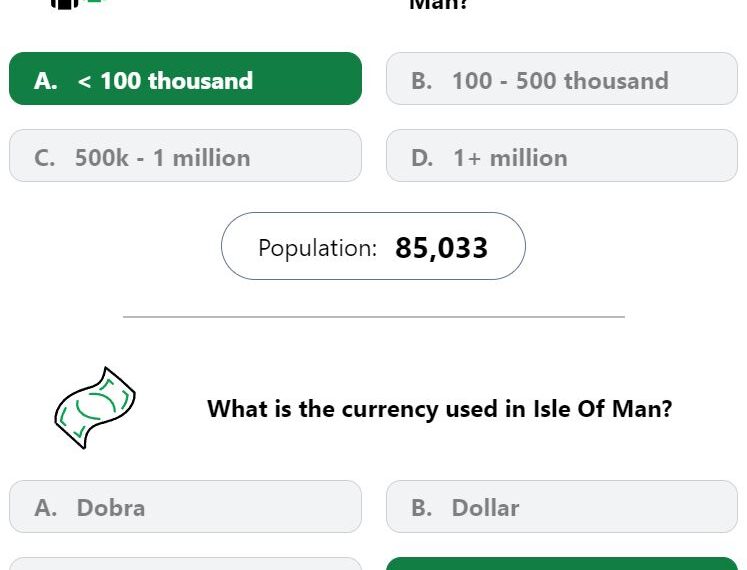The width and height of the screenshot is (747, 570).
Task: Select the partially visible green answer at bottom
Action: 562,563
